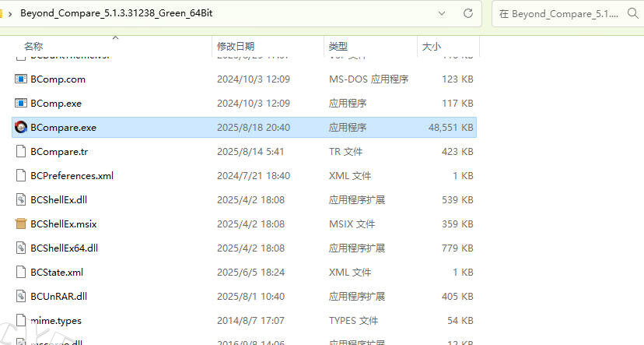Click the 2025/8/18 20:40 date cell
The image size is (644, 345).
click(254, 128)
